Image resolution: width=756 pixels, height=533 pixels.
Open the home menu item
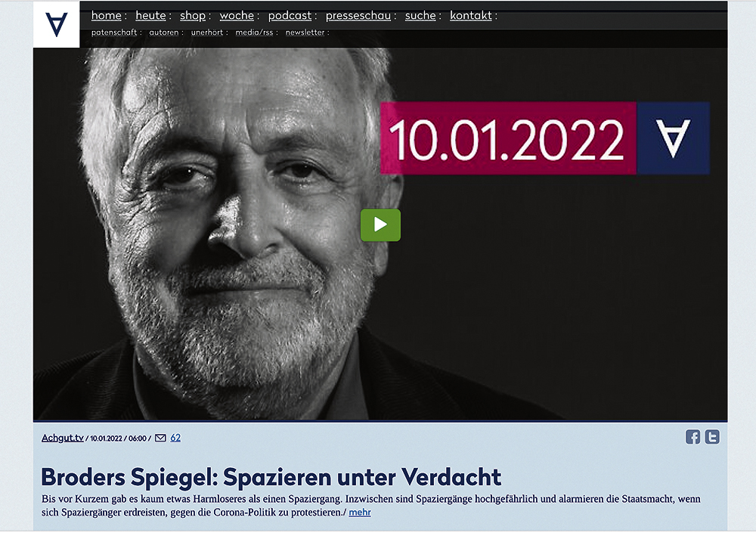tap(107, 15)
